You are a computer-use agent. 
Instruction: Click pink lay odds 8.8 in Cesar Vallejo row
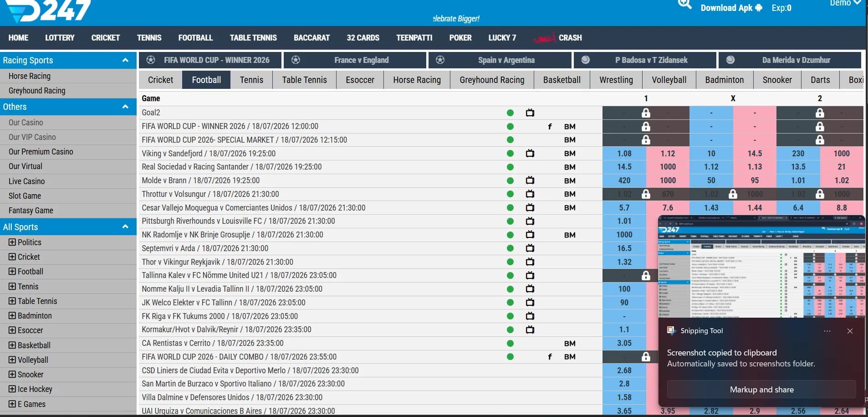pos(842,208)
